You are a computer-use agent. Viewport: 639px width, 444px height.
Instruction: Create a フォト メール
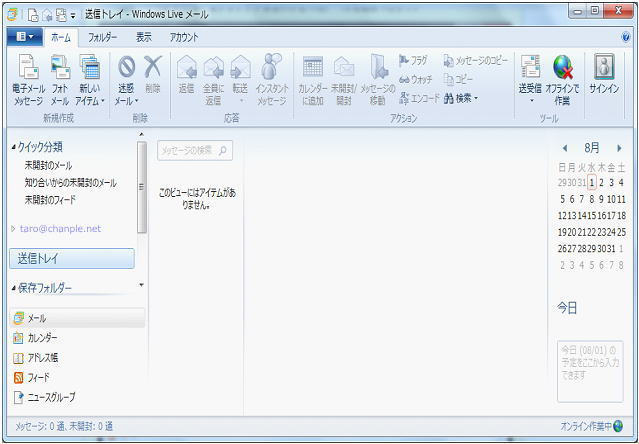[60, 80]
